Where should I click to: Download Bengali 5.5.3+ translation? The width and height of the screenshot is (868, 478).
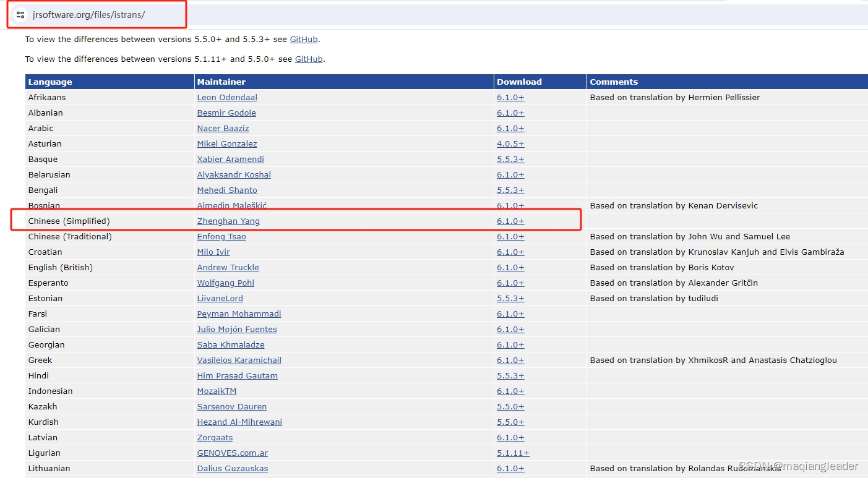tap(510, 190)
